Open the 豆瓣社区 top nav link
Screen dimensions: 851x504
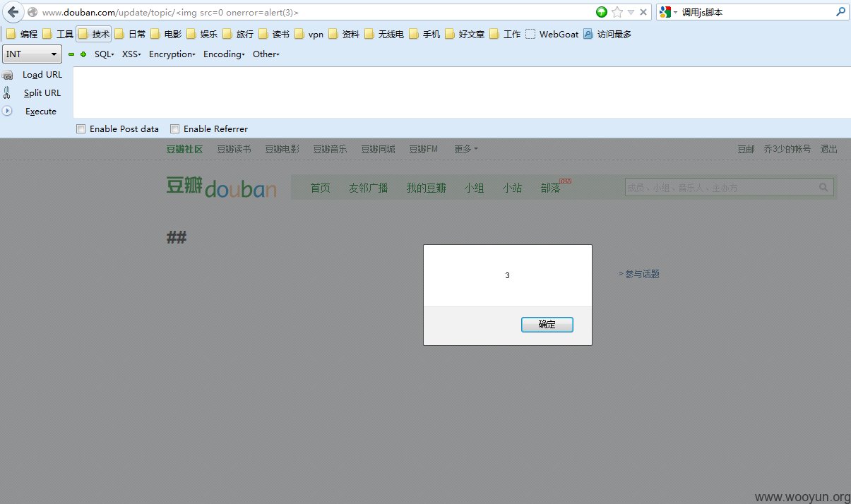[x=184, y=150]
